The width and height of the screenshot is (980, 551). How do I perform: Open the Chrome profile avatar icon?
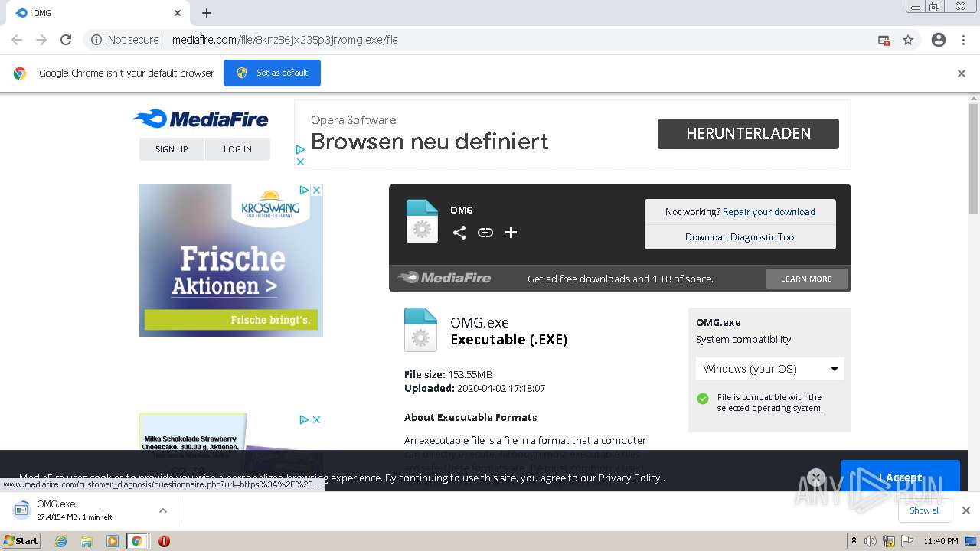[939, 40]
